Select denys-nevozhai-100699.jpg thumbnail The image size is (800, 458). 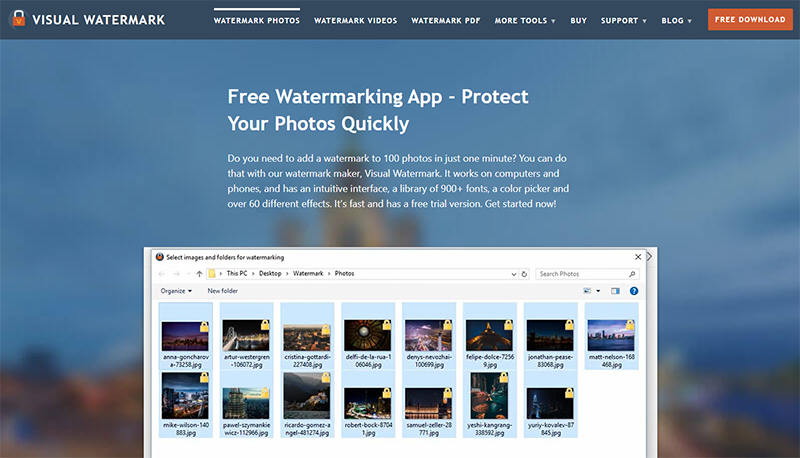pos(429,336)
